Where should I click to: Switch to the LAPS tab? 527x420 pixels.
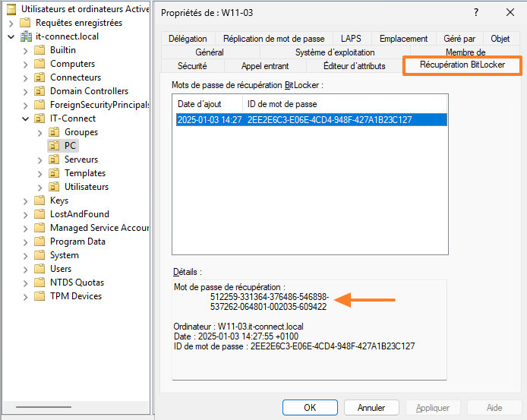click(x=352, y=39)
